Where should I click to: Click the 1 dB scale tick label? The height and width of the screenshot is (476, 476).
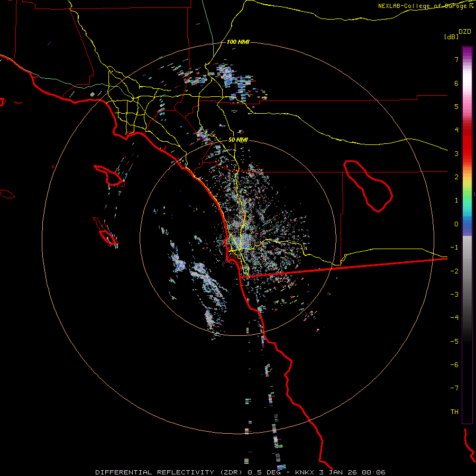[456, 200]
